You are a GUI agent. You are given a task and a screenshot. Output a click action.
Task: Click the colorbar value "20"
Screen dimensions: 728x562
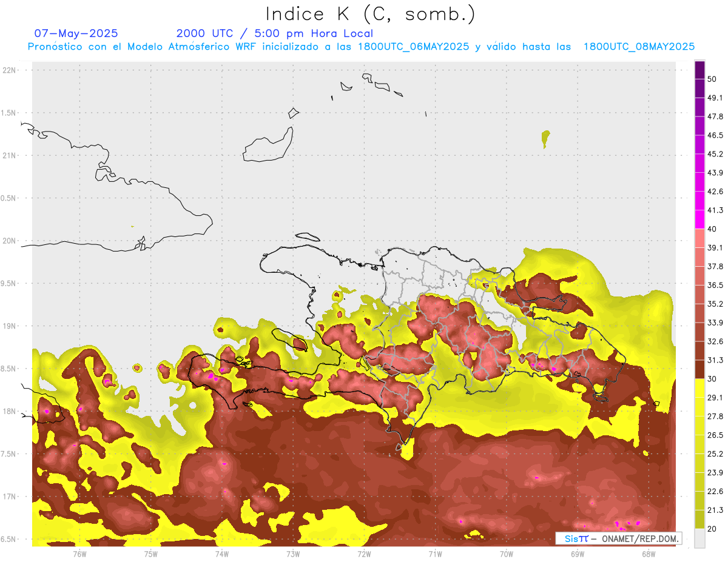[x=712, y=529]
